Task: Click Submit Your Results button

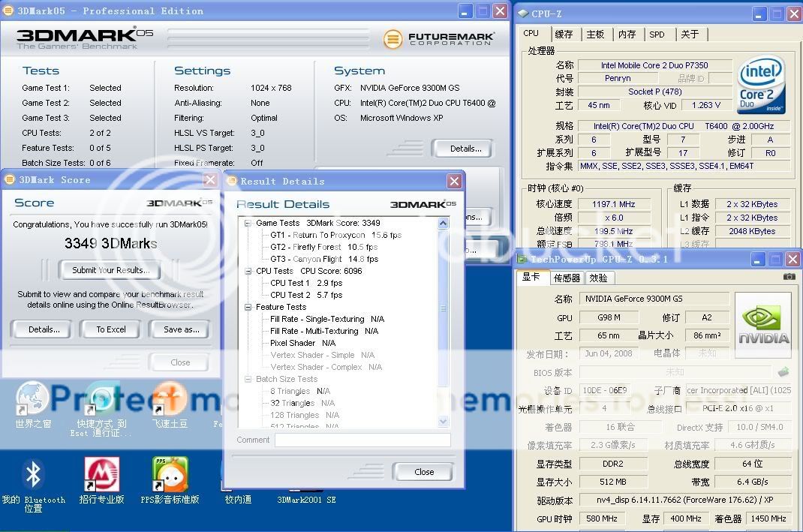Action: (x=110, y=270)
